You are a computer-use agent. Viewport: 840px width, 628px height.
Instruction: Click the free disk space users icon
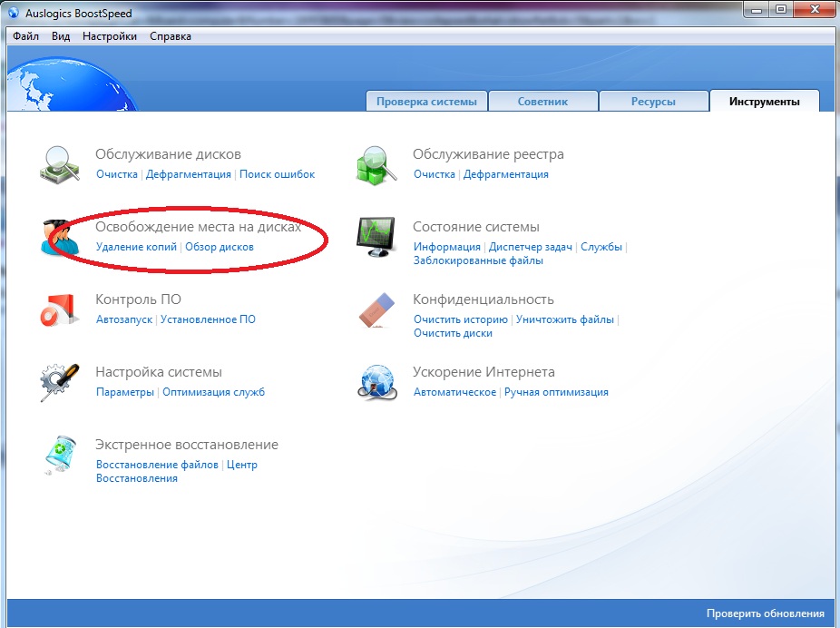59,236
